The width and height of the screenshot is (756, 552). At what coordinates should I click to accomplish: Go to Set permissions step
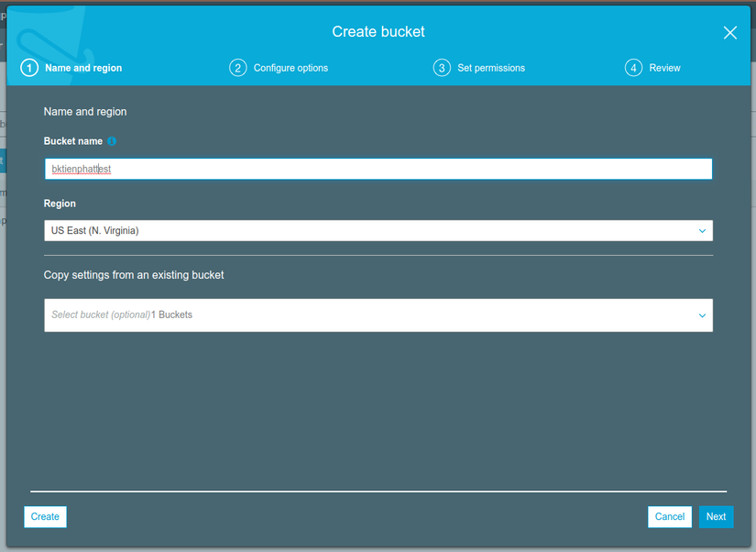tap(491, 68)
